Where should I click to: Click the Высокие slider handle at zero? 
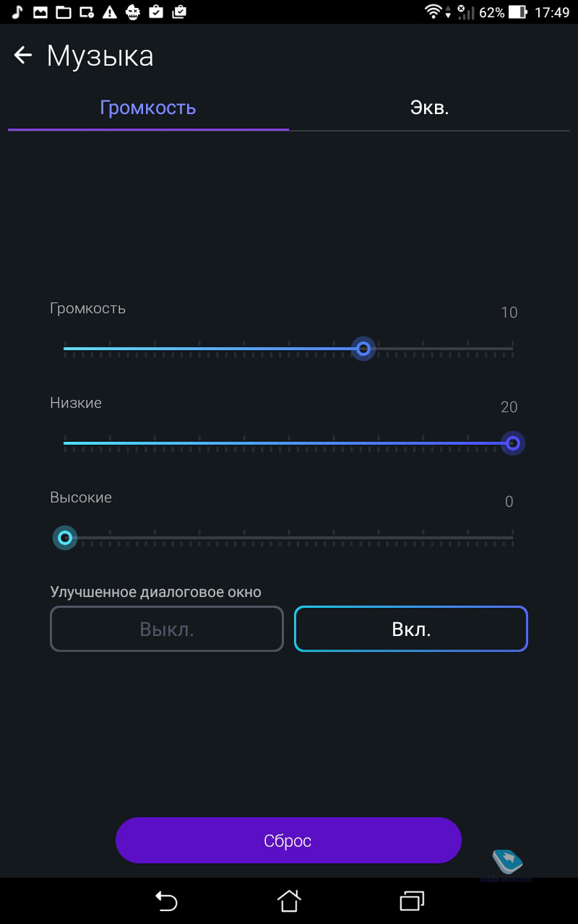[x=65, y=538]
